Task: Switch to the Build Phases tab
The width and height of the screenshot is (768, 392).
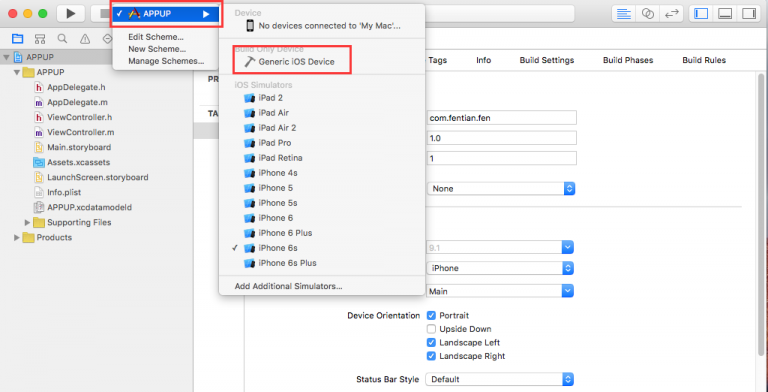Action: pos(628,60)
